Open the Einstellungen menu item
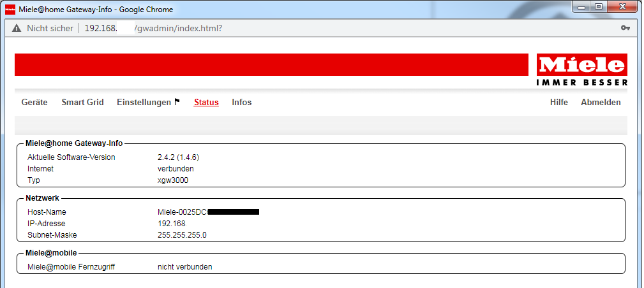644x288 pixels. (x=144, y=103)
